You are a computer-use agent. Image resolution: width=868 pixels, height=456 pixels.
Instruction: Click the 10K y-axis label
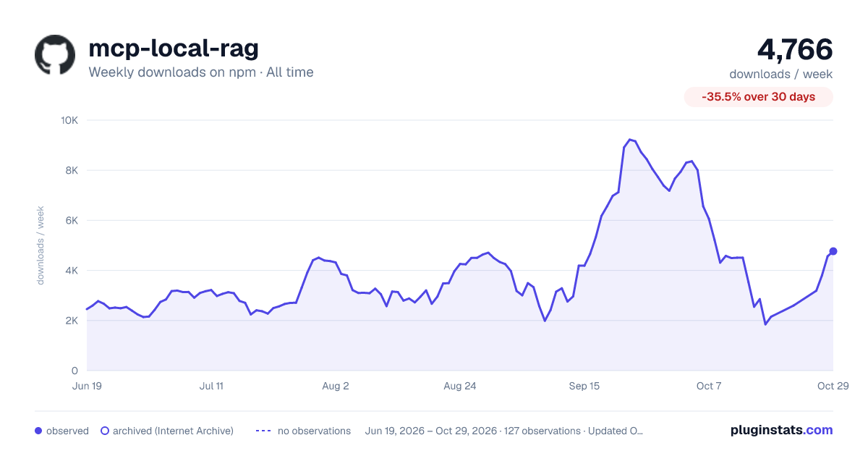point(70,120)
